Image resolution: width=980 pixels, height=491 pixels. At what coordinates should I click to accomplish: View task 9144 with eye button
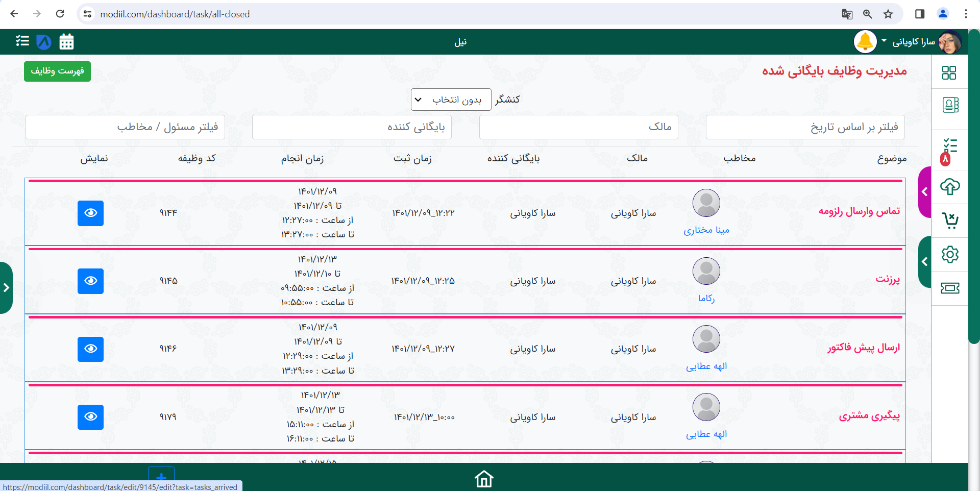90,213
